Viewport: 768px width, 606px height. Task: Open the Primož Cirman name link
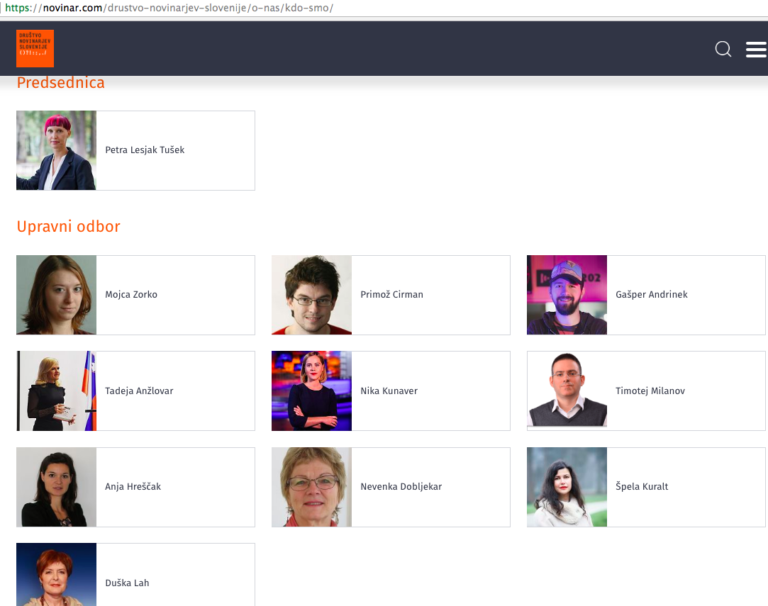392,295
